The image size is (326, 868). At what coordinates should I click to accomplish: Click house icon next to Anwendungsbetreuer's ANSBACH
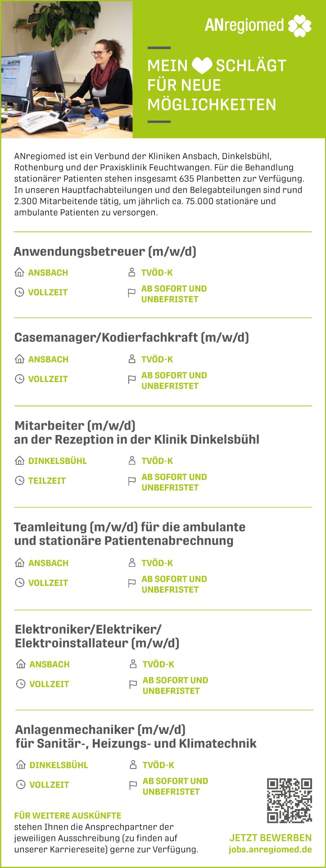click(19, 272)
